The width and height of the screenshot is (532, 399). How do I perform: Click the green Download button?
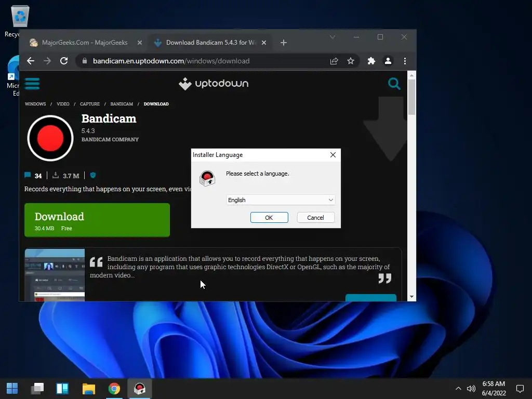click(x=97, y=220)
